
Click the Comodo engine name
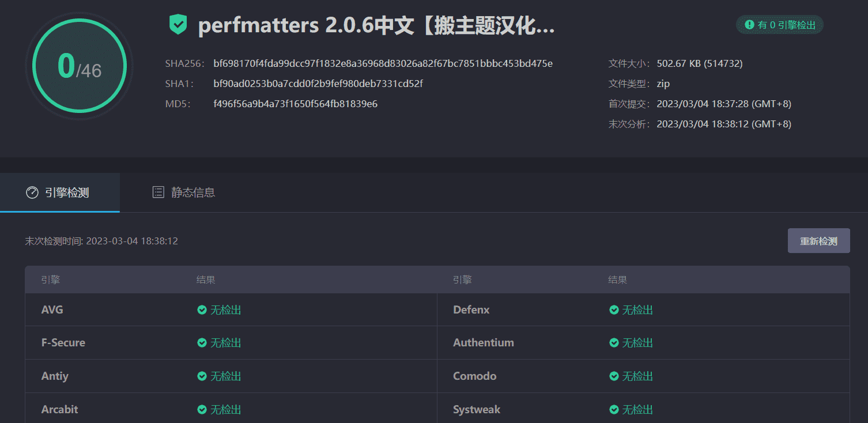(475, 376)
